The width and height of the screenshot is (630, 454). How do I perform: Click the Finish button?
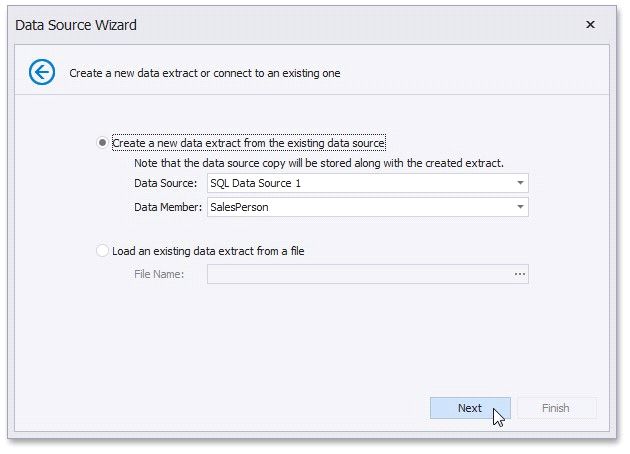(555, 408)
